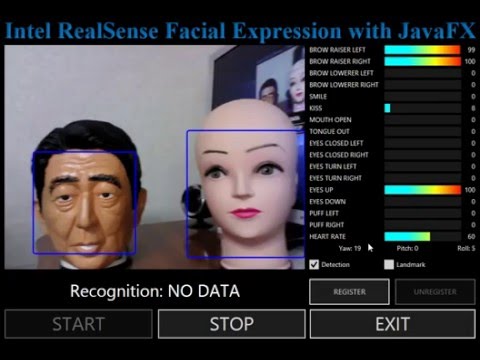Click the 'TONGUE OUT' label
480x360 pixels.
tap(329, 131)
